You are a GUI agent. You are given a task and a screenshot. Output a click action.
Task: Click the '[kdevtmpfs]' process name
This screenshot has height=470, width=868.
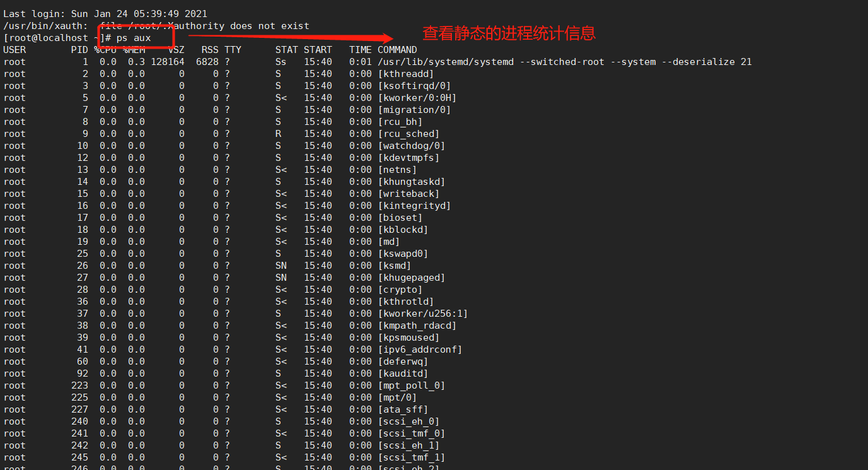(x=408, y=158)
